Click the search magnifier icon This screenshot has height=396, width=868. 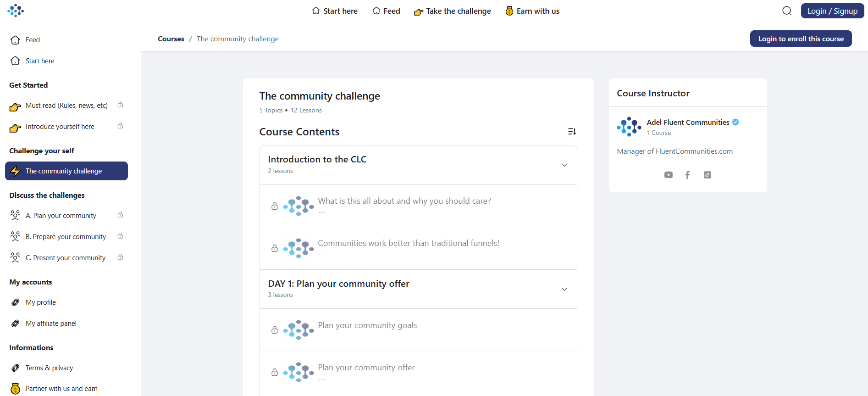(x=787, y=11)
